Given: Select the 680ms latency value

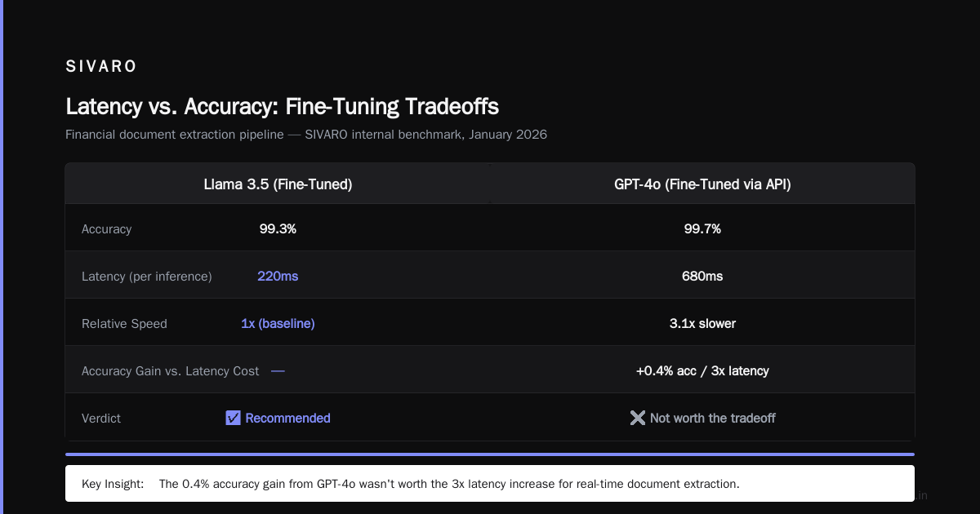Looking at the screenshot, I should pyautogui.click(x=702, y=277).
